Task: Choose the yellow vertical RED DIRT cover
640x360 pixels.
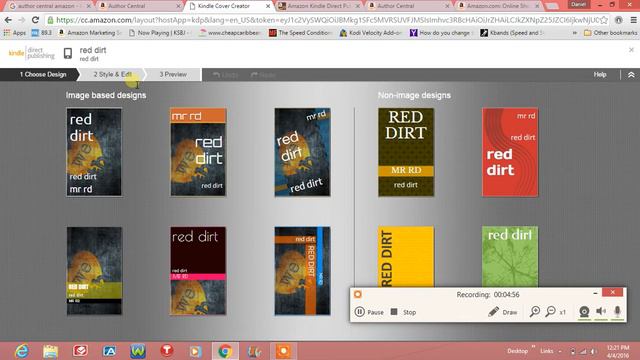Action: (x=406, y=257)
